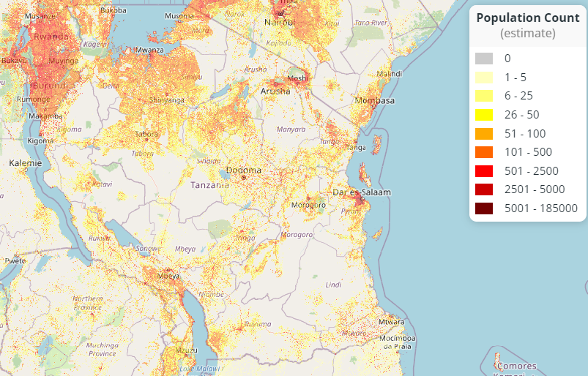This screenshot has height=376, width=588.
Task: Click the 'Manyara' region label
Action: (x=291, y=129)
